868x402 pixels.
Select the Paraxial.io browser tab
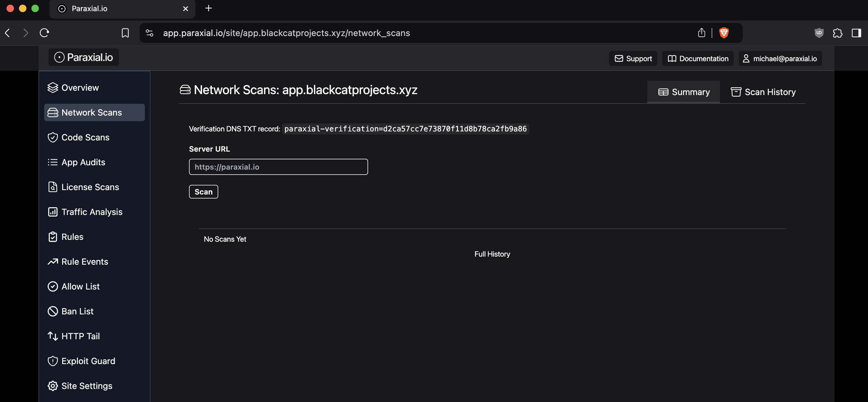pos(122,9)
